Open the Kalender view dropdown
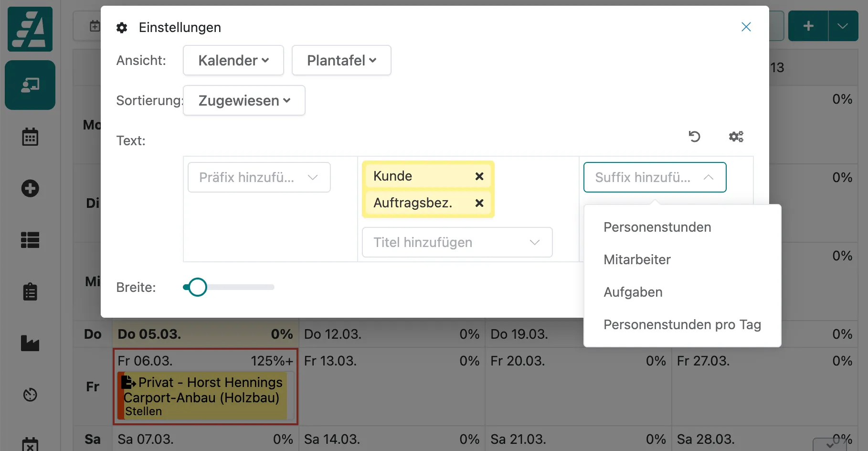Viewport: 868px width, 451px height. [x=233, y=60]
